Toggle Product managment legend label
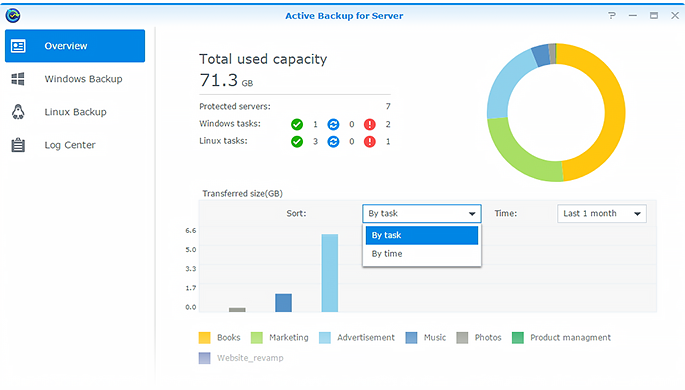685x390 pixels. coord(570,338)
